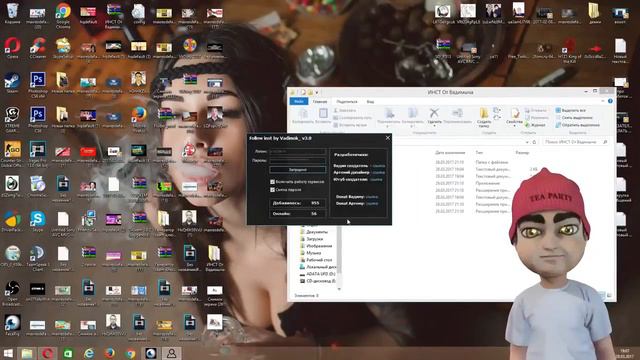Click the Delete X icon in ribbon
This screenshot has width=640, height=360.
[434, 113]
